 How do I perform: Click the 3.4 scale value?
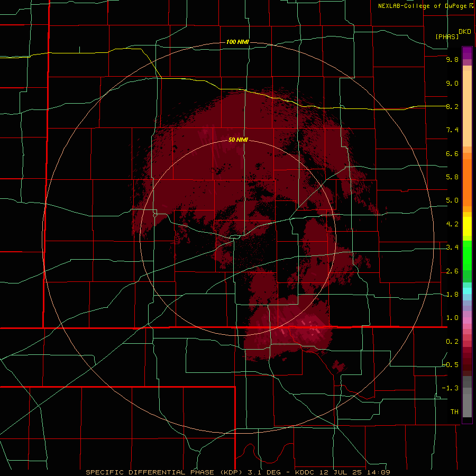[x=452, y=248]
